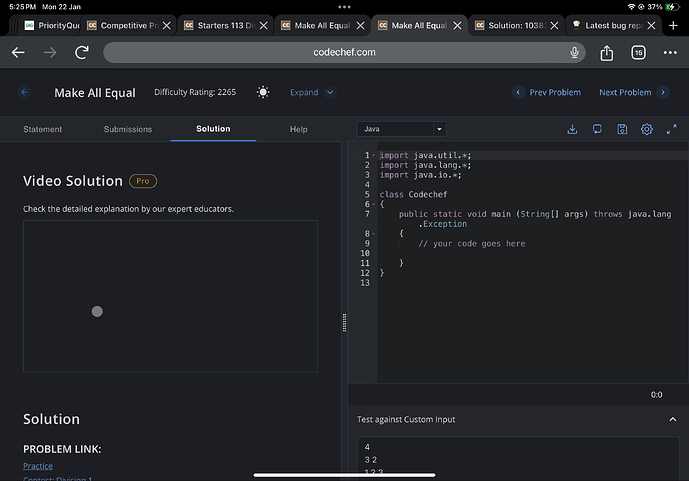Click the browser forward arrow
This screenshot has height=481, width=689.
[50, 53]
